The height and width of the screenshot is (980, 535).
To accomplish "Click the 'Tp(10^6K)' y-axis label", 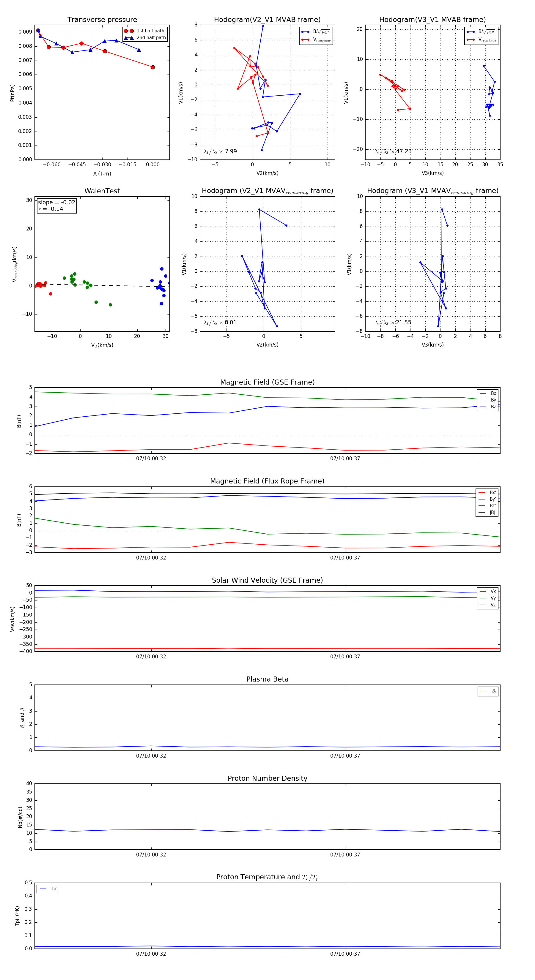I will (17, 916).
